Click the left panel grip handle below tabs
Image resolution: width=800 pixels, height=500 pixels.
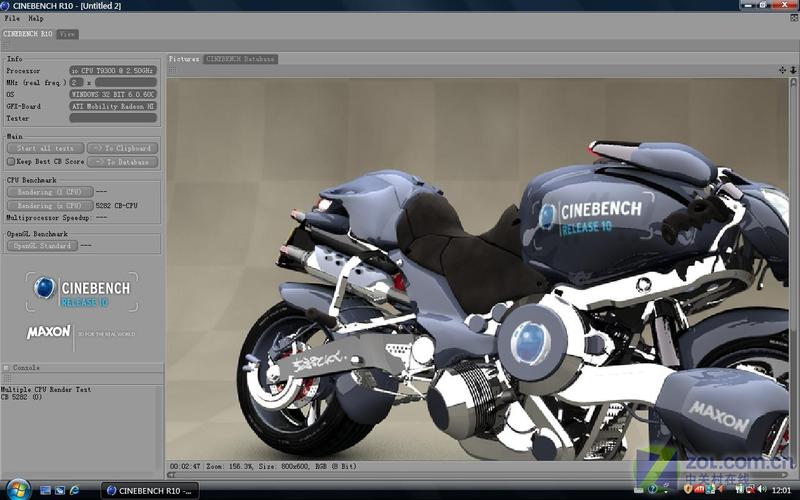coord(7,45)
